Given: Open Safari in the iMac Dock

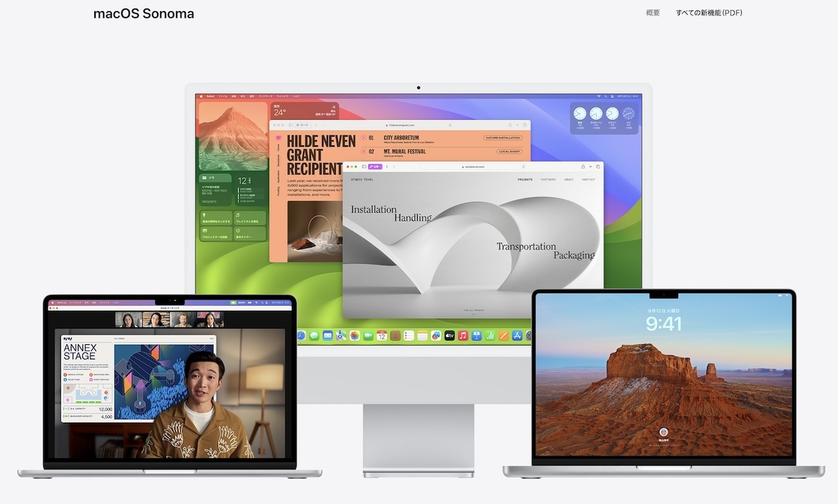Looking at the screenshot, I should click(x=302, y=336).
